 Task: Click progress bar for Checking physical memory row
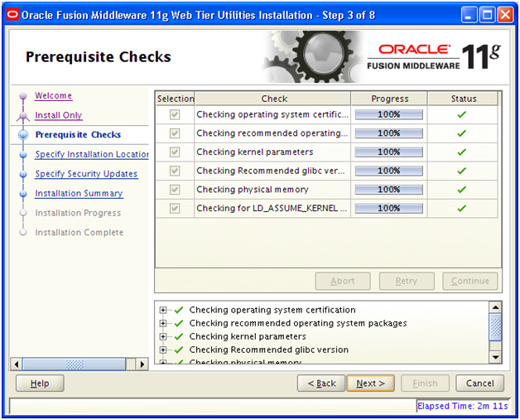point(389,190)
